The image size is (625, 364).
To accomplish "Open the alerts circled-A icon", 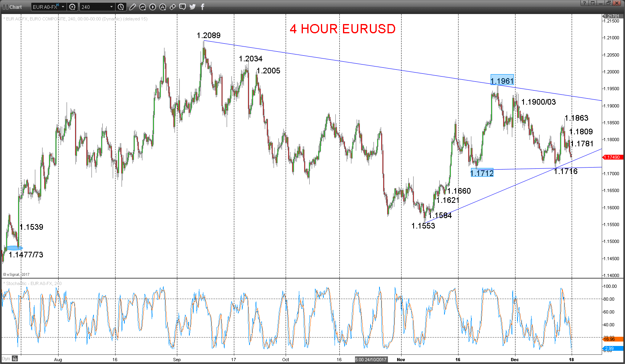I will coord(162,7).
